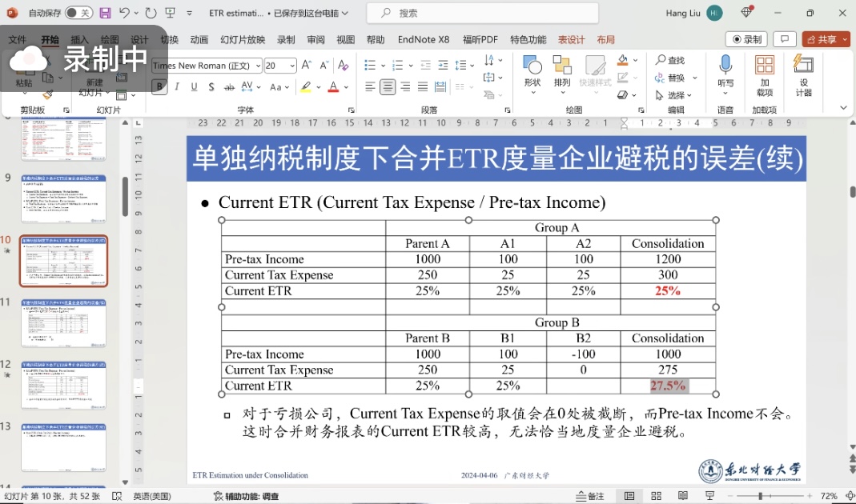Click the 录制 button at top right
The width and height of the screenshot is (856, 504).
click(746, 39)
